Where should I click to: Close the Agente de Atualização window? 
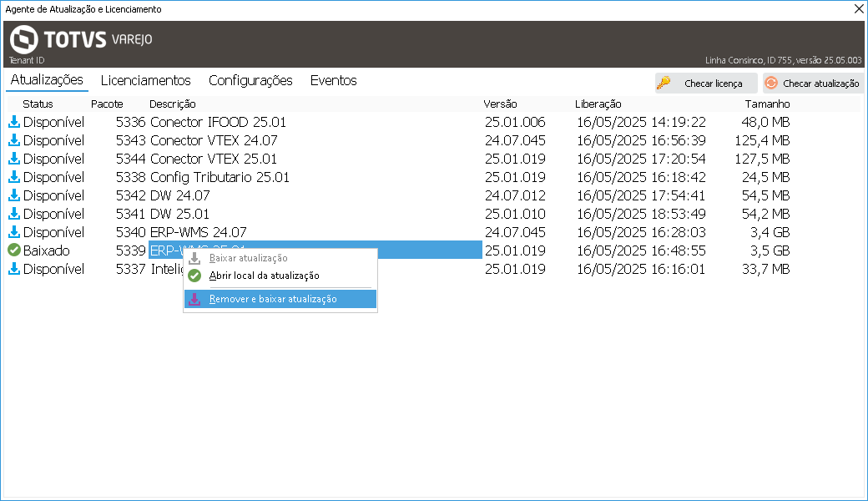pyautogui.click(x=859, y=9)
